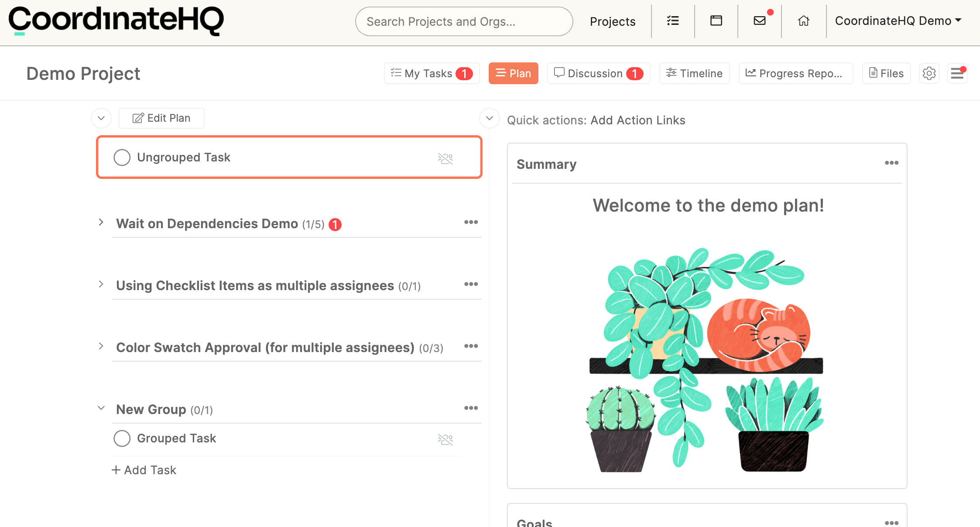Open Wait on Dependencies Demo group title
The height and width of the screenshot is (527, 980).
click(207, 224)
